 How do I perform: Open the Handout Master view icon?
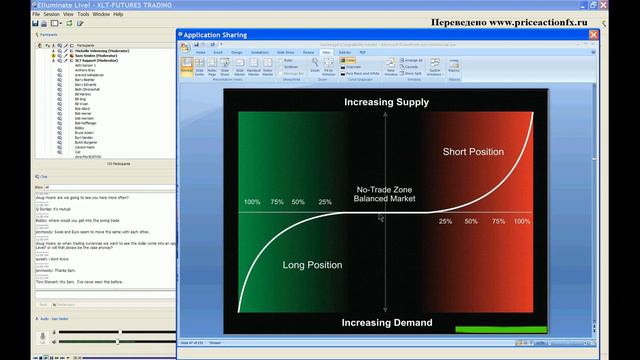253,67
